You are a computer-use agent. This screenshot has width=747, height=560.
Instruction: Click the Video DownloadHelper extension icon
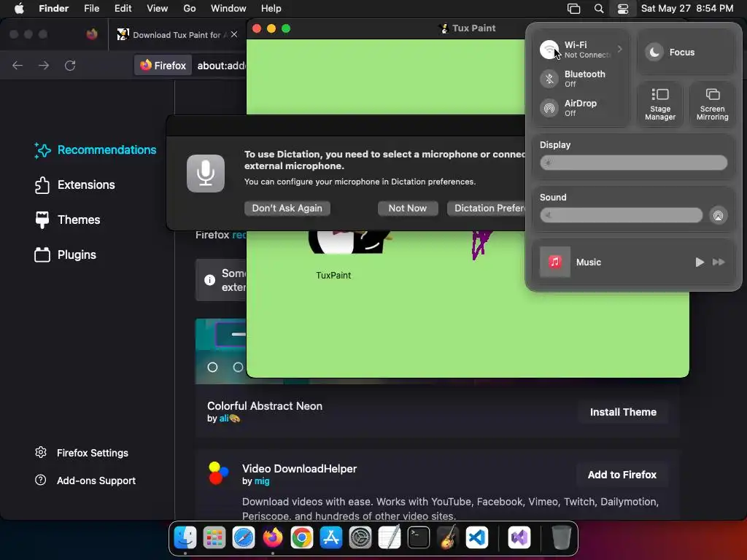tap(219, 472)
